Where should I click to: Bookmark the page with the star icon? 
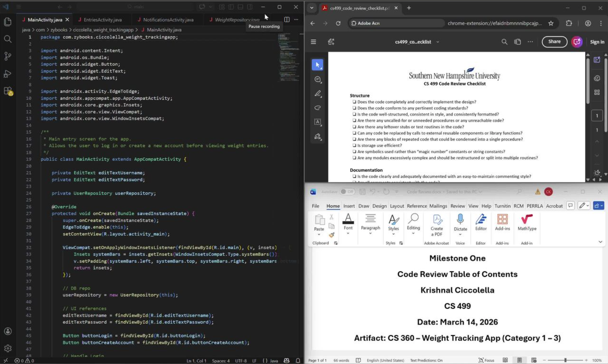551,23
